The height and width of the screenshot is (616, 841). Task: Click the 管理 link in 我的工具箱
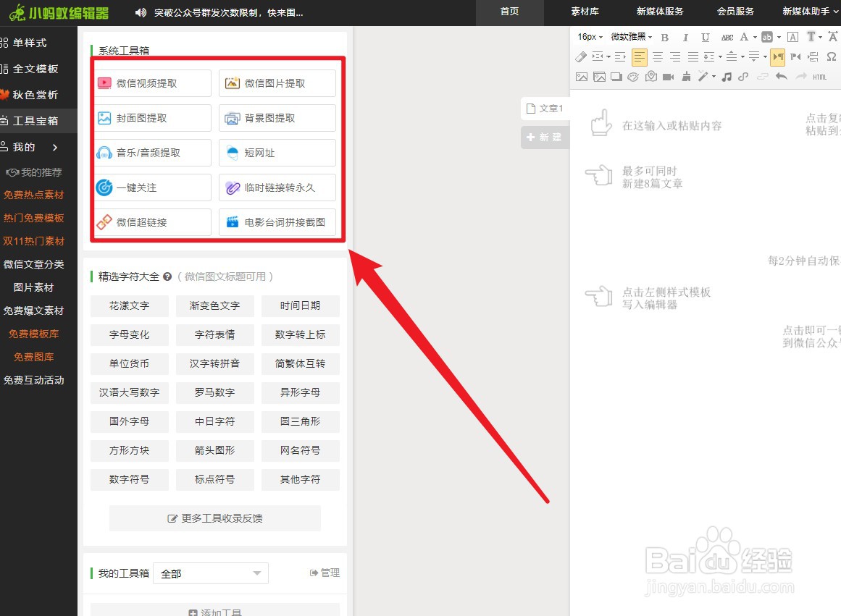tap(325, 573)
